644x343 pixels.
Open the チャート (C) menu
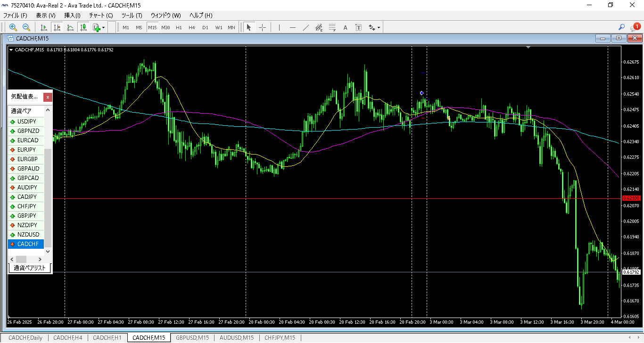tap(101, 15)
